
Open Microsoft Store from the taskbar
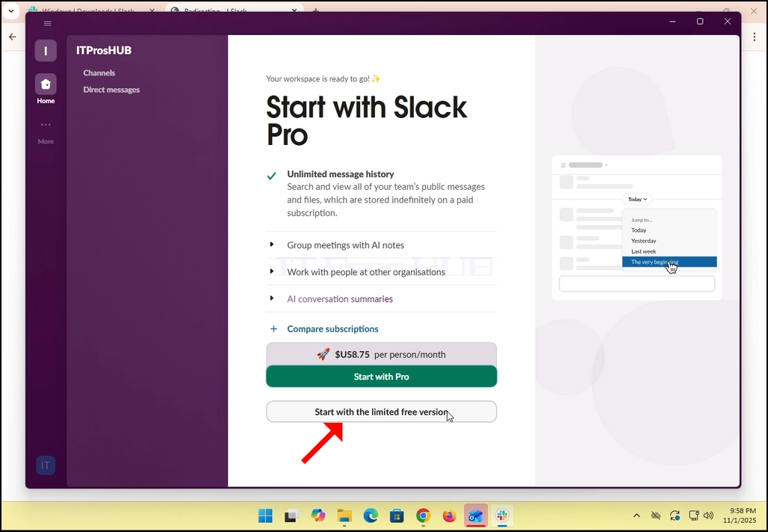[x=397, y=516]
